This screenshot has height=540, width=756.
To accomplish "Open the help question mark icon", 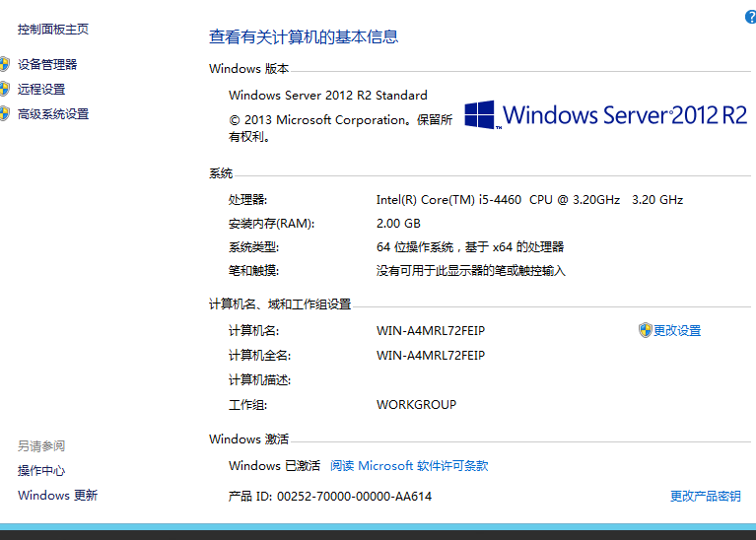I will click(x=751, y=17).
